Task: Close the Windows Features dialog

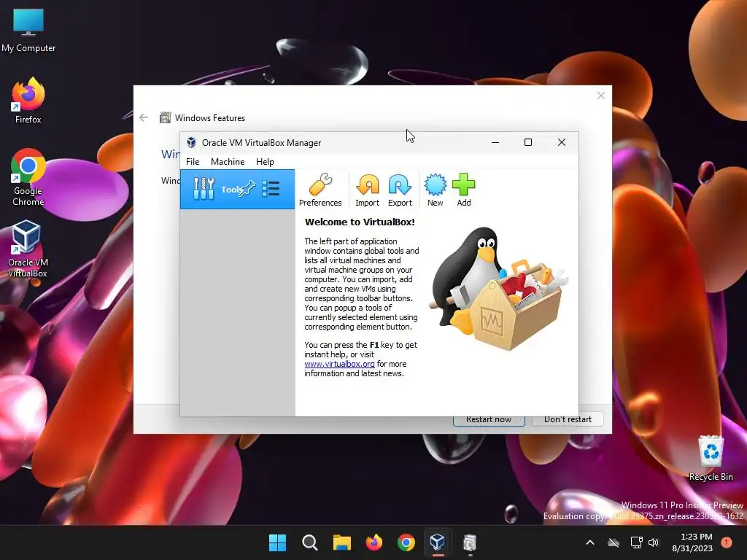Action: tap(601, 96)
